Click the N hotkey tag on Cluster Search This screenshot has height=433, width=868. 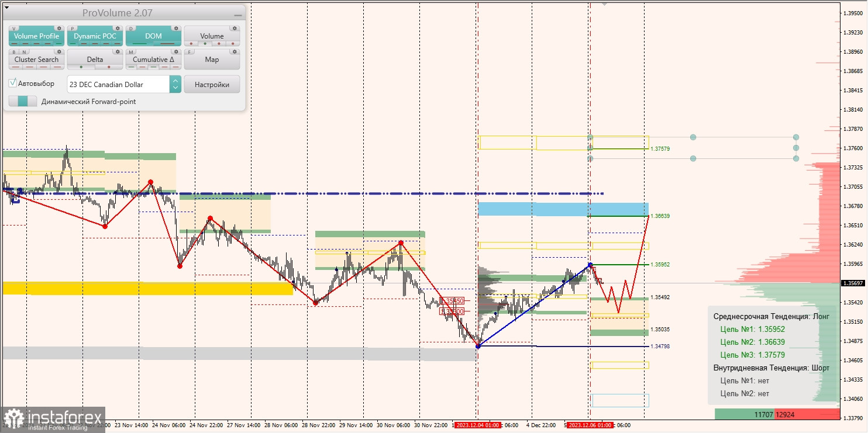[x=24, y=52]
